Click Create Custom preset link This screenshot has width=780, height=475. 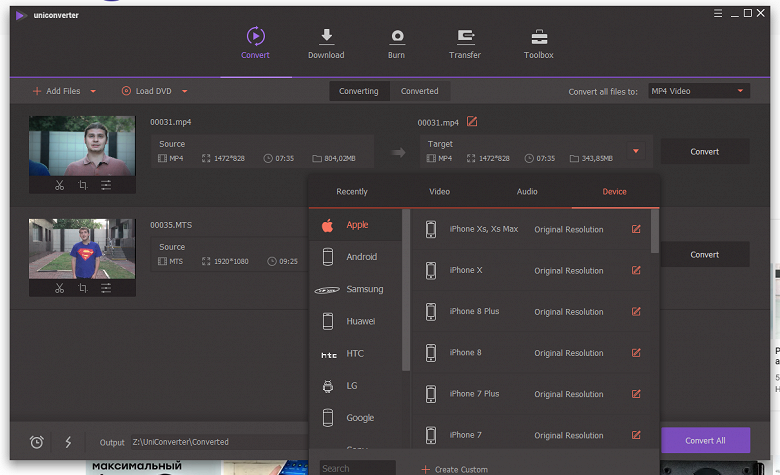[455, 469]
